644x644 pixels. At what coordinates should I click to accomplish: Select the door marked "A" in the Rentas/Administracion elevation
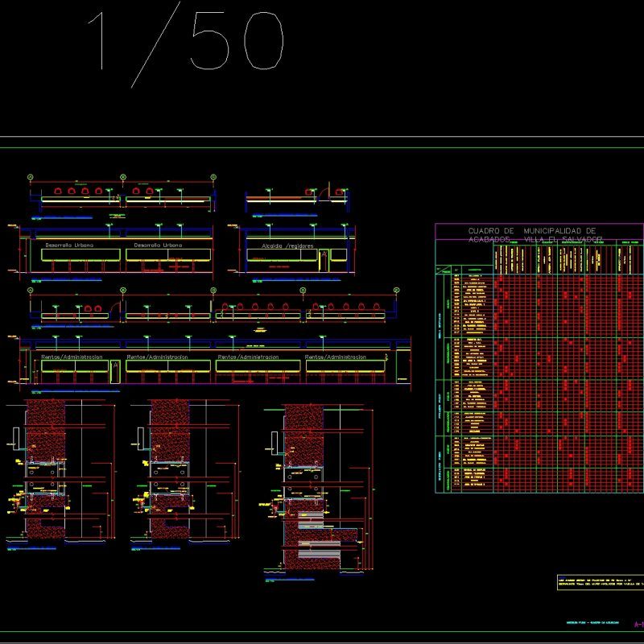tap(115, 372)
